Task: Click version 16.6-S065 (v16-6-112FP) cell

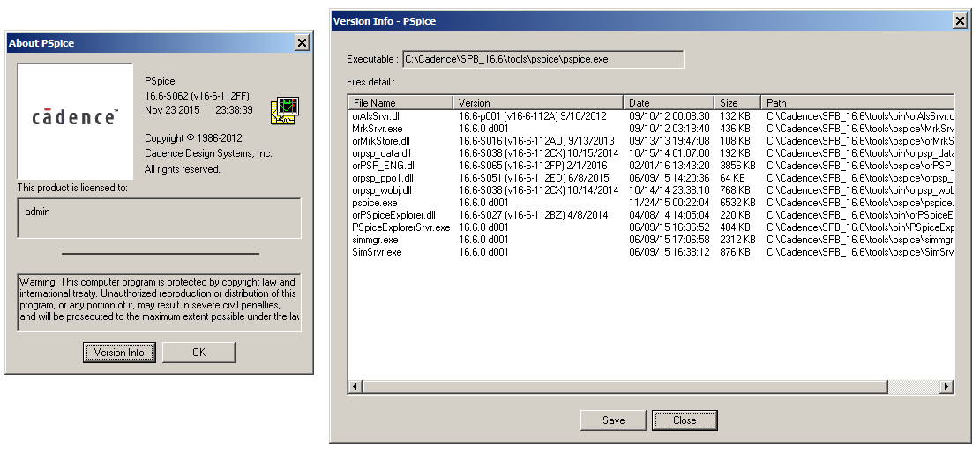Action: coord(533,166)
